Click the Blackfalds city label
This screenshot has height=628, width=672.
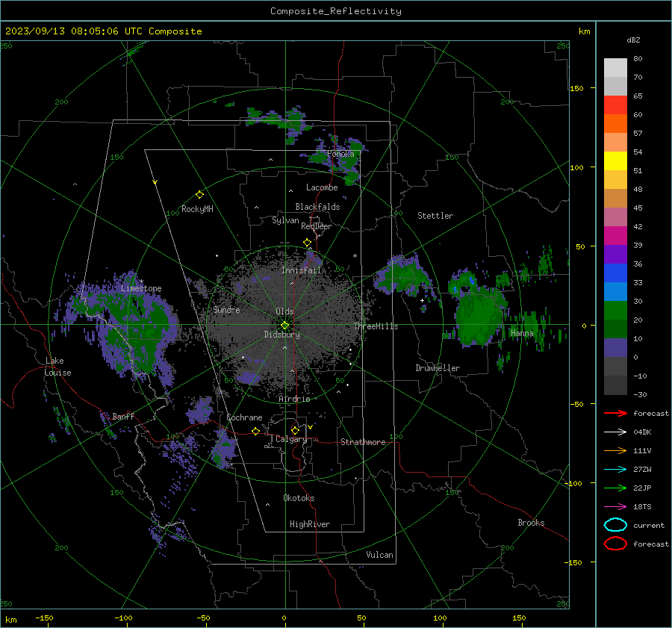[317, 207]
